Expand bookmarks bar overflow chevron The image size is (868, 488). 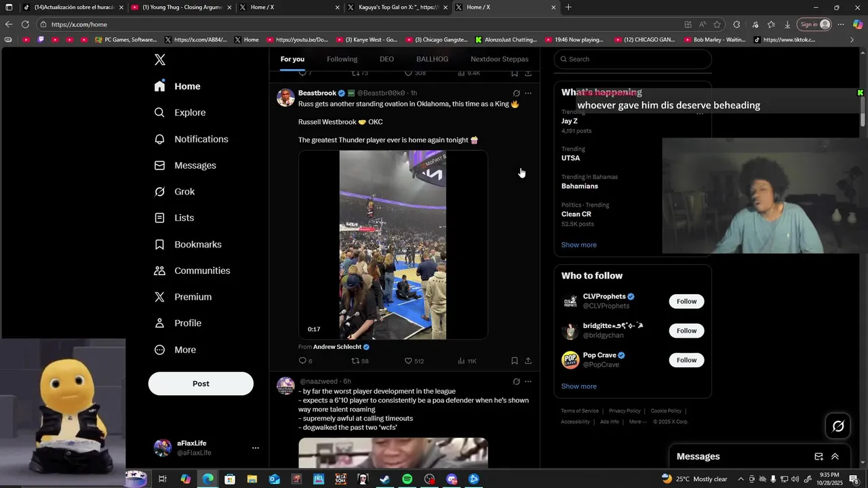[852, 39]
